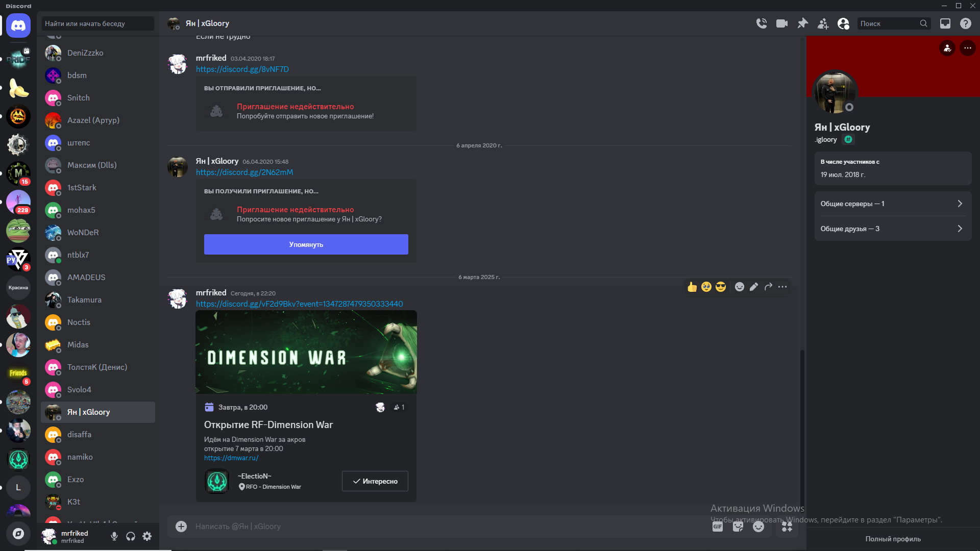Open emoji picker in the message box
The height and width of the screenshot is (551, 980).
click(758, 527)
